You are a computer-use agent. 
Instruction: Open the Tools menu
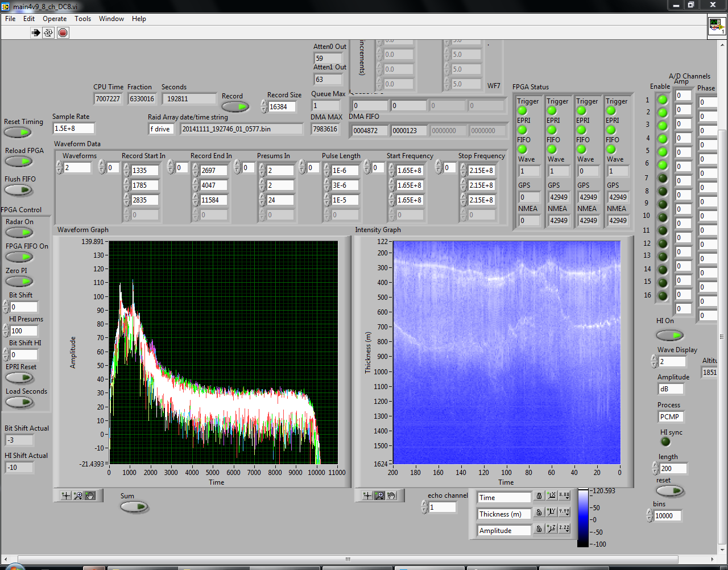click(82, 19)
